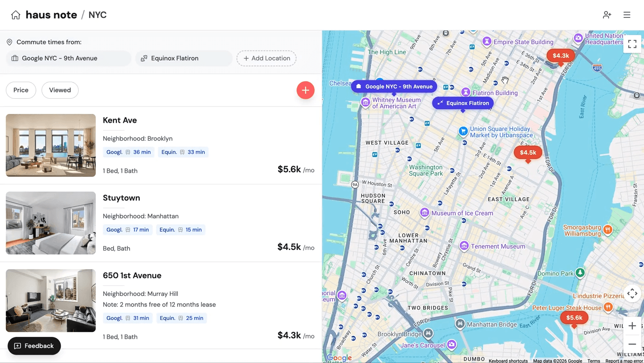644x363 pixels.
Task: Open the hamburger menu
Action: click(627, 15)
